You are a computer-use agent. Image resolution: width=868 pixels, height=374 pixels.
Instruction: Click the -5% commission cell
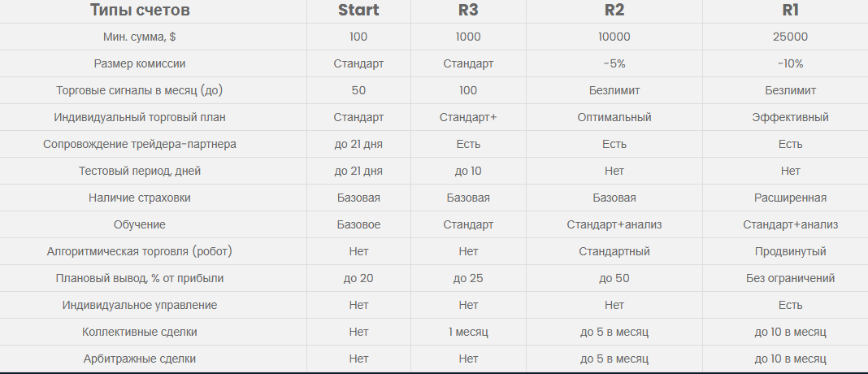point(614,63)
